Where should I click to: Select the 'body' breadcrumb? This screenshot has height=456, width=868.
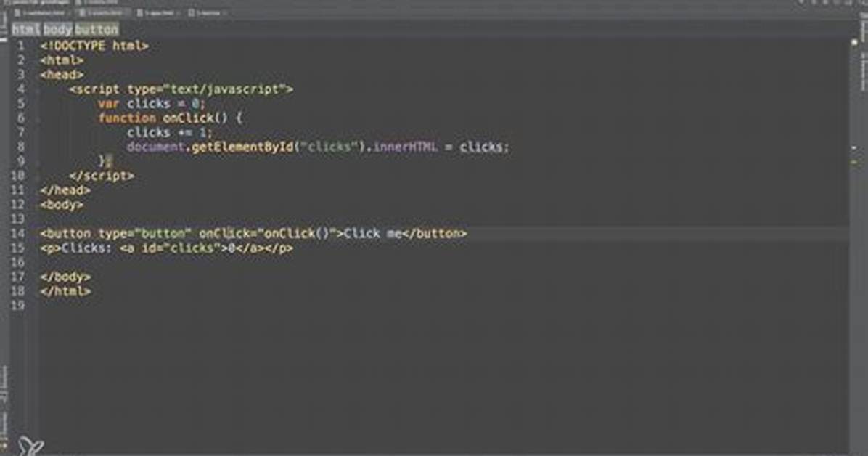(x=57, y=29)
